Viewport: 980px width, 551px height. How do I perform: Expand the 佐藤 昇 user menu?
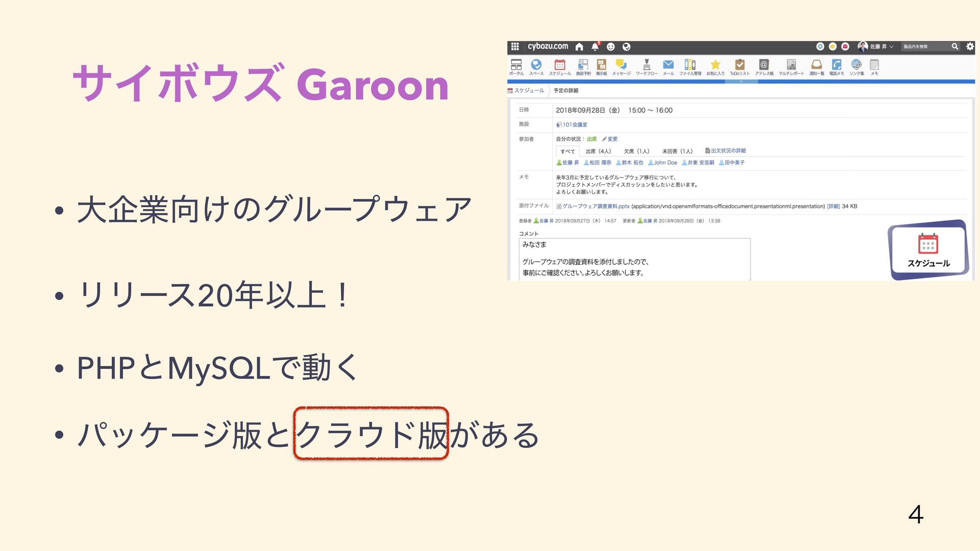tap(878, 46)
